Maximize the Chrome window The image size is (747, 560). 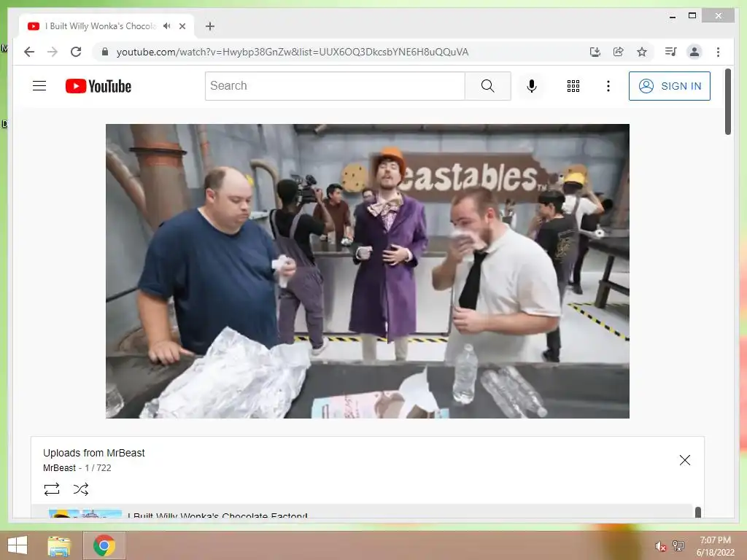(x=692, y=16)
